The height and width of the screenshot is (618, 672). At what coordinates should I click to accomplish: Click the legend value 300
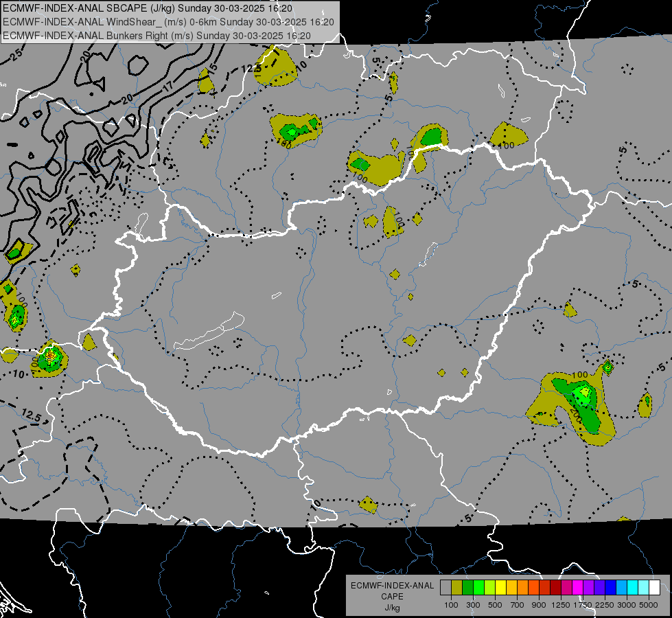tap(473, 605)
